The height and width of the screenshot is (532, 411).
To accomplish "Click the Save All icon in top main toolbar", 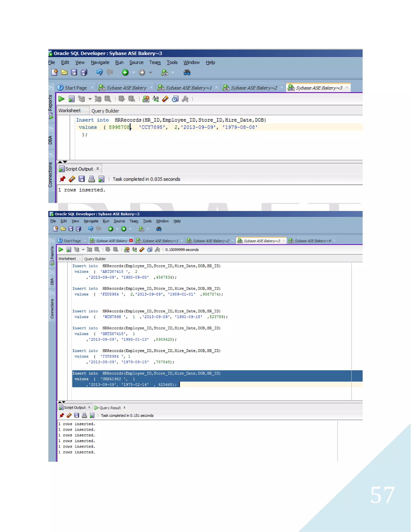I will (x=84, y=73).
